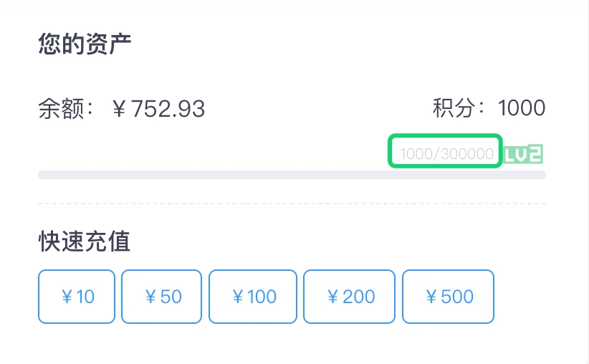
Task: Pick the ¥100 quick recharge button
Action: point(253,297)
